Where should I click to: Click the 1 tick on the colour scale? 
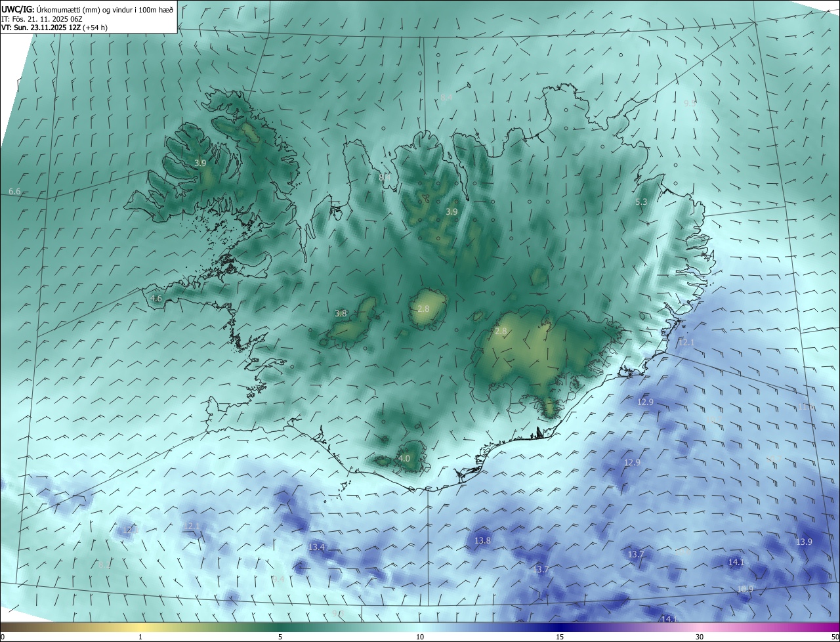pyautogui.click(x=140, y=637)
